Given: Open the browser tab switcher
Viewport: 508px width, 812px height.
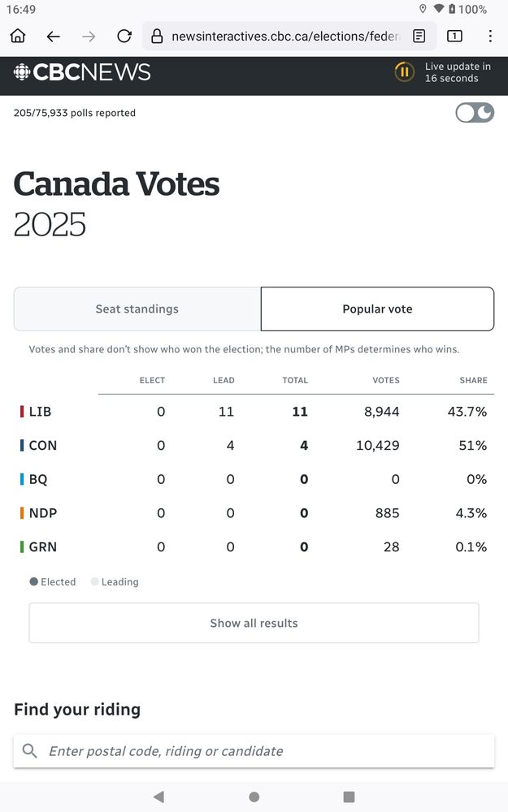Looking at the screenshot, I should click(x=454, y=36).
